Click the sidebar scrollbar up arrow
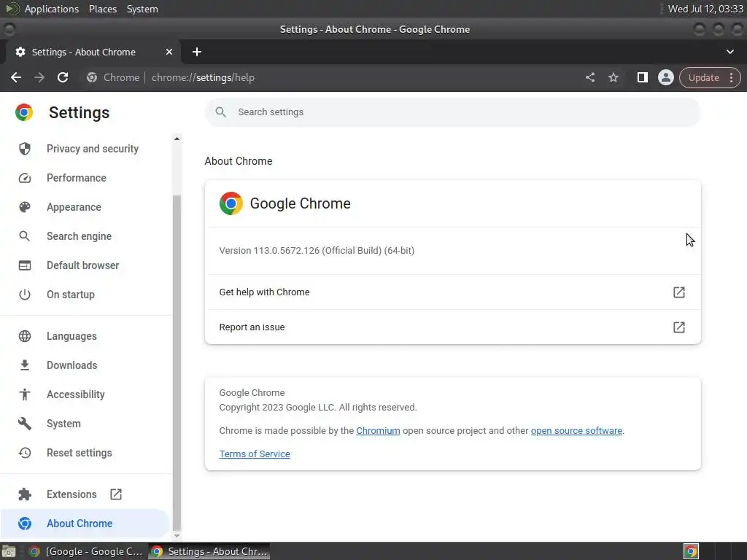Image resolution: width=747 pixels, height=560 pixels. (x=177, y=139)
